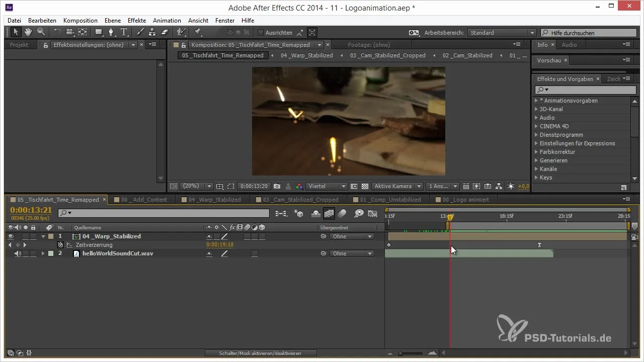Switch to the Audio panel tab

pos(569,45)
